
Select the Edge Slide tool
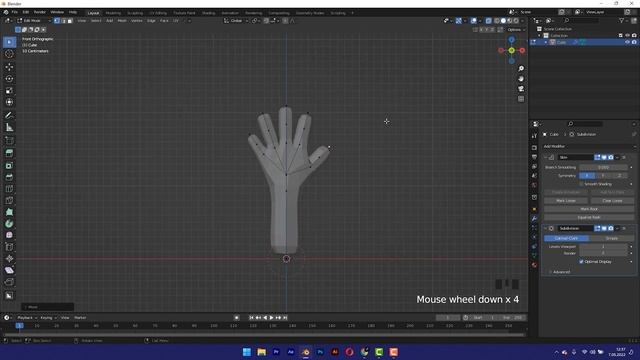pyautogui.click(x=9, y=247)
